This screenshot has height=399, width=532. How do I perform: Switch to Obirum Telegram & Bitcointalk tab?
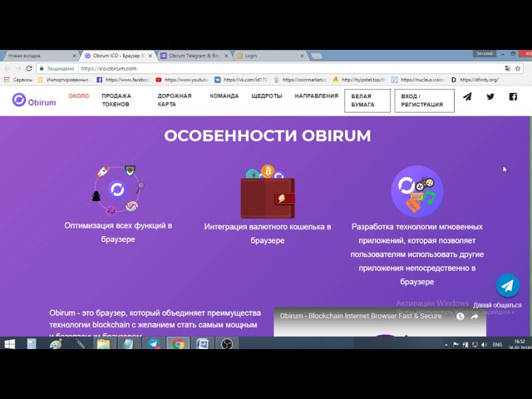[194, 56]
